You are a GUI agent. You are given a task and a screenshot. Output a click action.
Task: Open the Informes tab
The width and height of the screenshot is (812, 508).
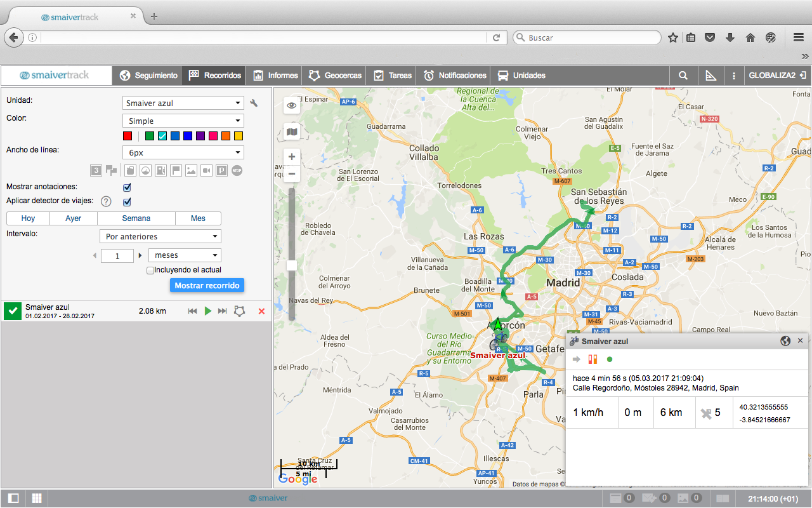click(x=275, y=76)
